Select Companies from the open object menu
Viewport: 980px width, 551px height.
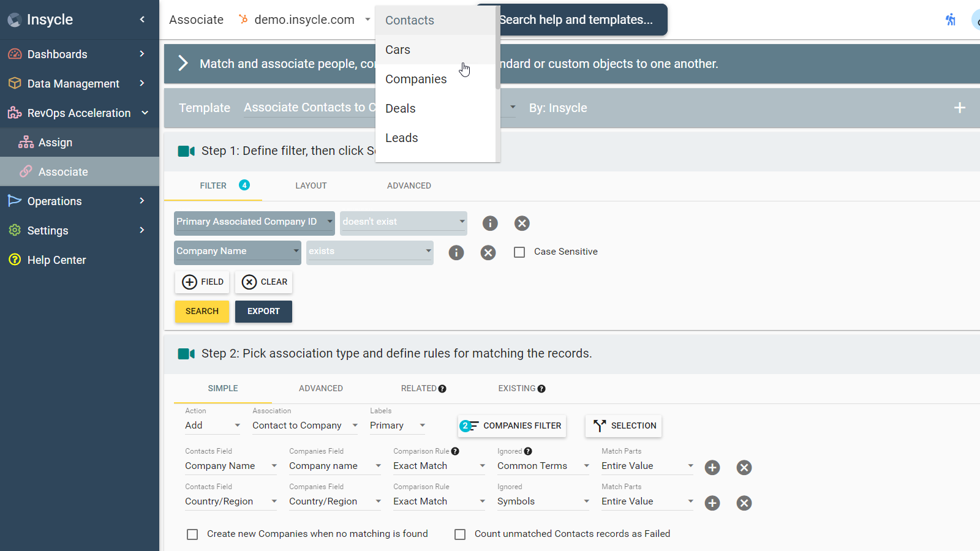(x=416, y=79)
